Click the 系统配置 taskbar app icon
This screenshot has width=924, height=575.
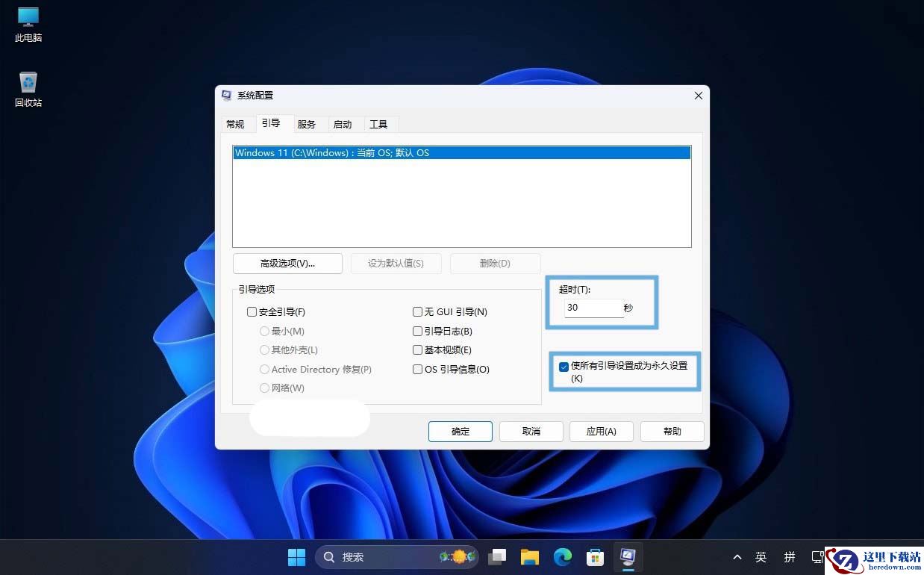(x=628, y=557)
